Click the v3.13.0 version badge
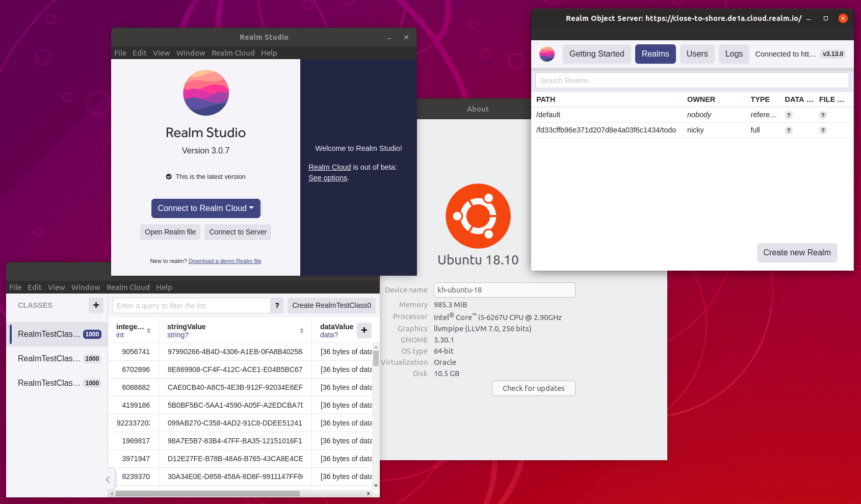This screenshot has height=504, width=861. [833, 54]
